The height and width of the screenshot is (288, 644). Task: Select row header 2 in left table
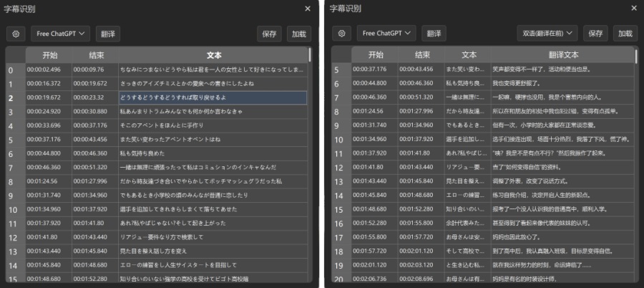pyautogui.click(x=16, y=98)
